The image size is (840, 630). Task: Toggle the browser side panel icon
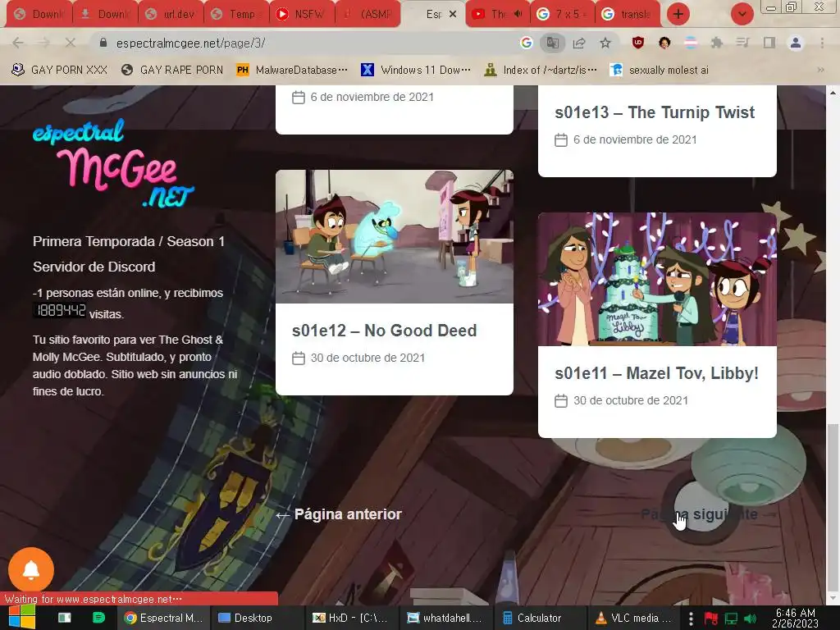click(x=769, y=43)
